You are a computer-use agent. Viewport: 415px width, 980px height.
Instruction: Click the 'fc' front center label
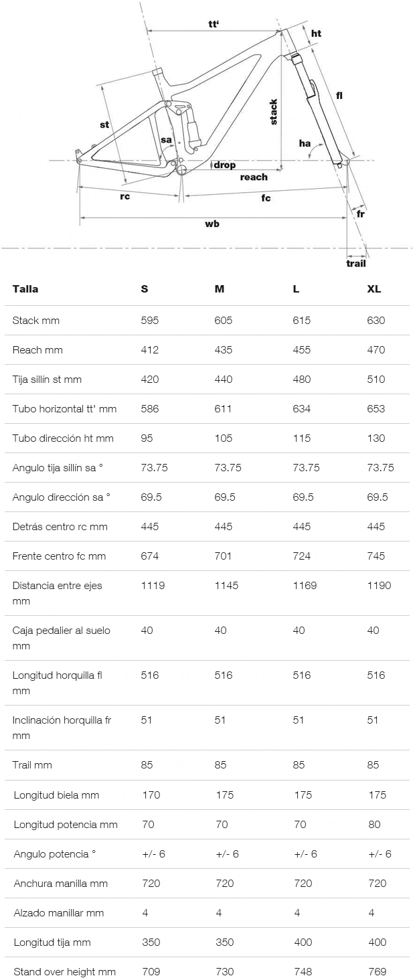266,199
